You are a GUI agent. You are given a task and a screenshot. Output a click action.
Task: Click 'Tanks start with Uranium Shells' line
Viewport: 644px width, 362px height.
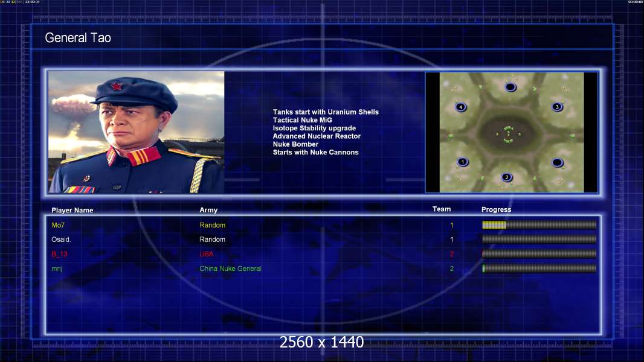(x=326, y=112)
